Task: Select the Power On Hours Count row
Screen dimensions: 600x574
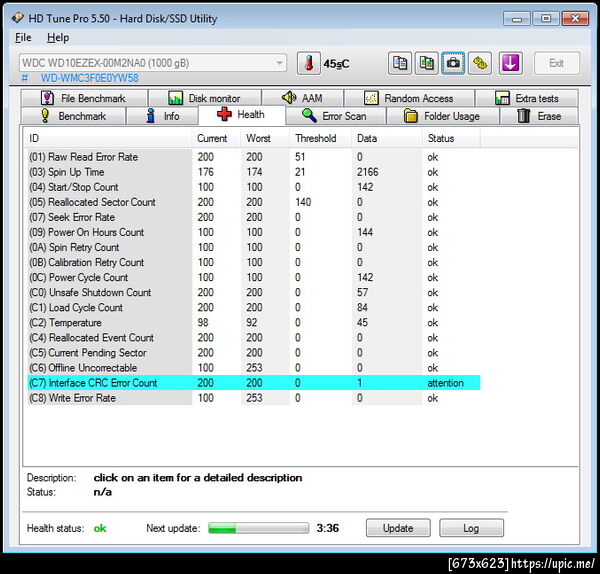Action: click(254, 232)
